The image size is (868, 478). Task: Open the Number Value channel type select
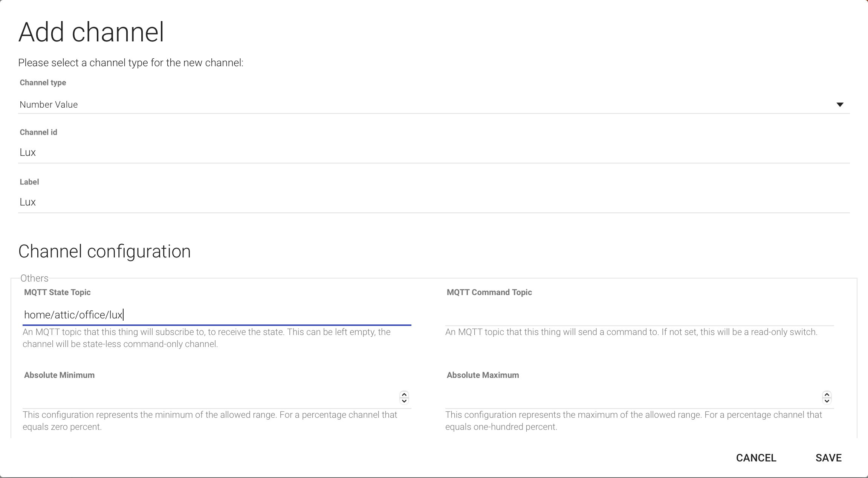[x=414, y=105]
